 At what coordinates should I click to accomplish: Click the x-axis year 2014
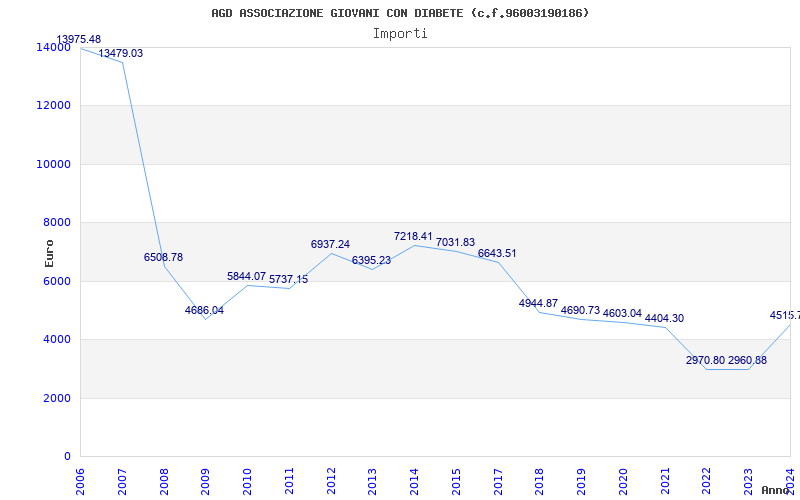click(x=415, y=481)
